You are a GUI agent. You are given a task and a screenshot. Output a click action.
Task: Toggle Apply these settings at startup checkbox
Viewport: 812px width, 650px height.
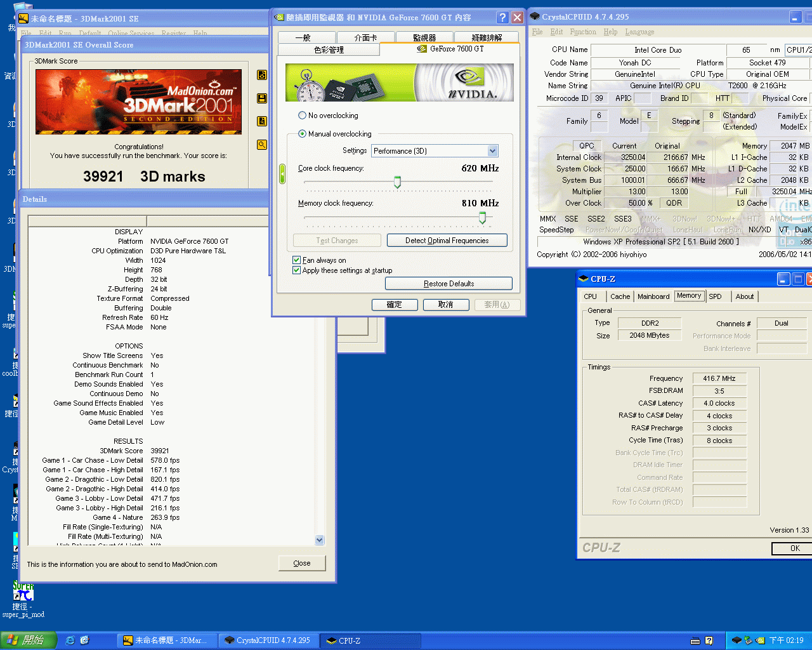click(x=296, y=270)
